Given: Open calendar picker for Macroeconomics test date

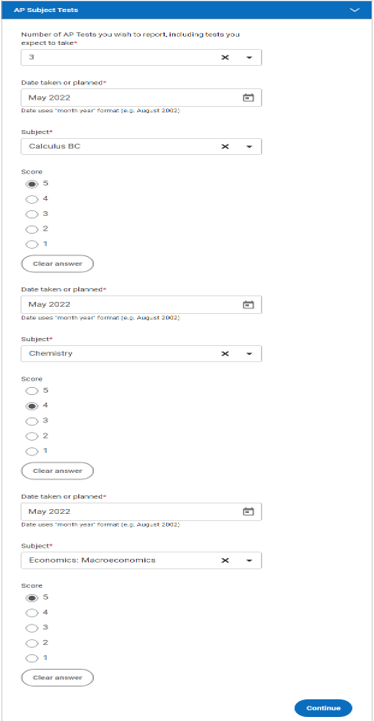Looking at the screenshot, I should (248, 511).
